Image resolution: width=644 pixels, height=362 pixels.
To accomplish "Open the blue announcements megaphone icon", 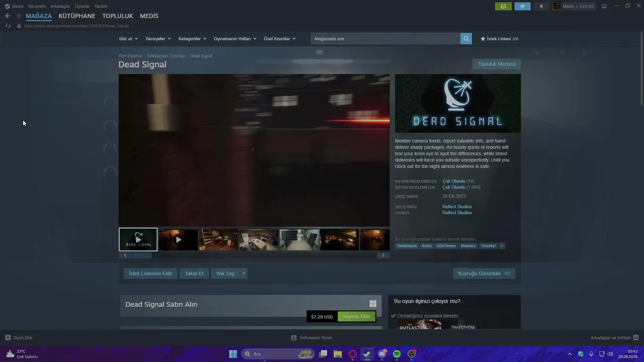I will [x=522, y=7].
